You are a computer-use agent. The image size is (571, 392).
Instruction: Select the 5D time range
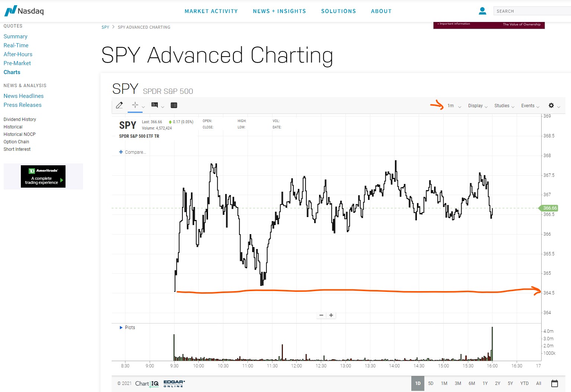pyautogui.click(x=431, y=383)
